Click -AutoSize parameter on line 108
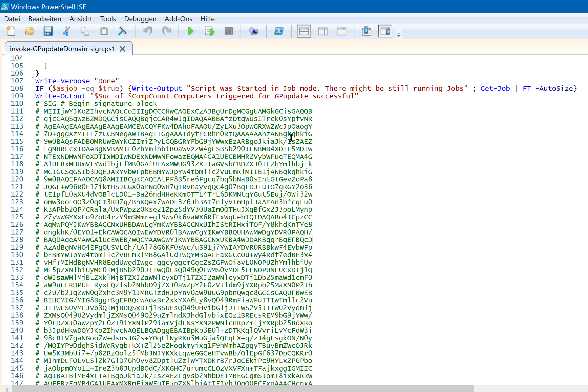Image resolution: width=588 pixels, height=392 pixels. (554, 88)
